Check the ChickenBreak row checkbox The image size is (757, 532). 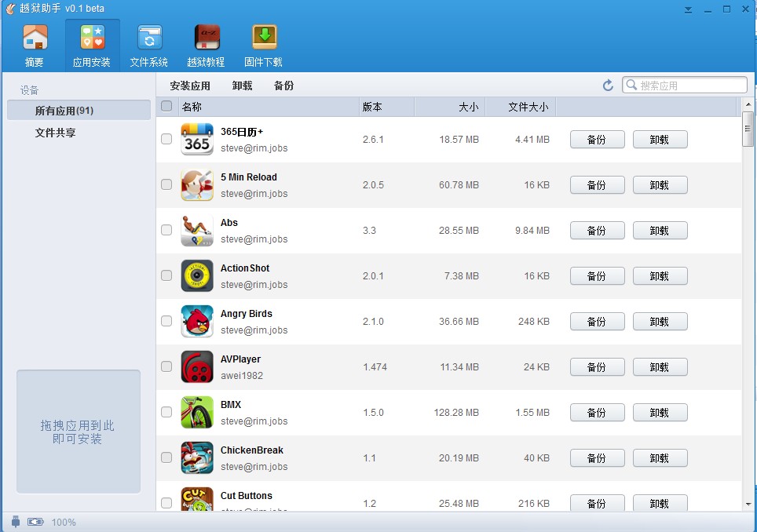click(x=166, y=457)
